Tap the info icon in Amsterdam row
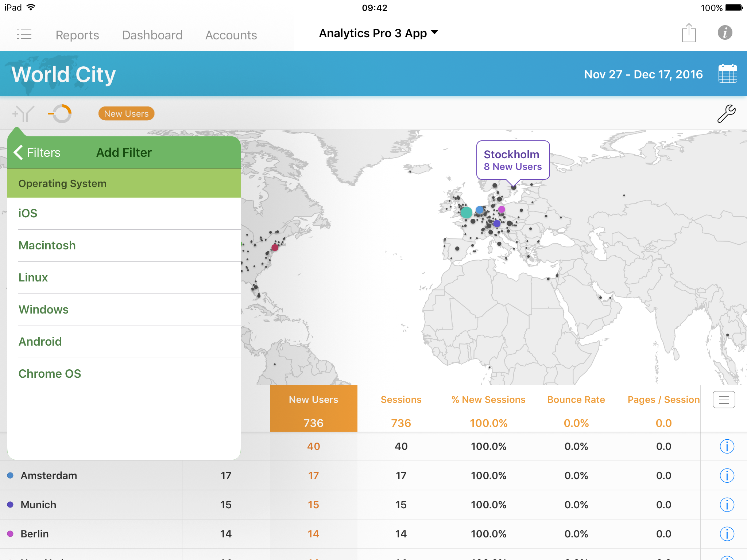This screenshot has width=747, height=560. (727, 475)
